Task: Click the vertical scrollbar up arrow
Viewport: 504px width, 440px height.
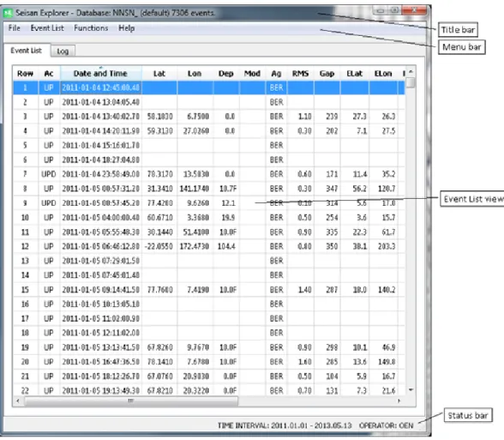Action: click(411, 71)
